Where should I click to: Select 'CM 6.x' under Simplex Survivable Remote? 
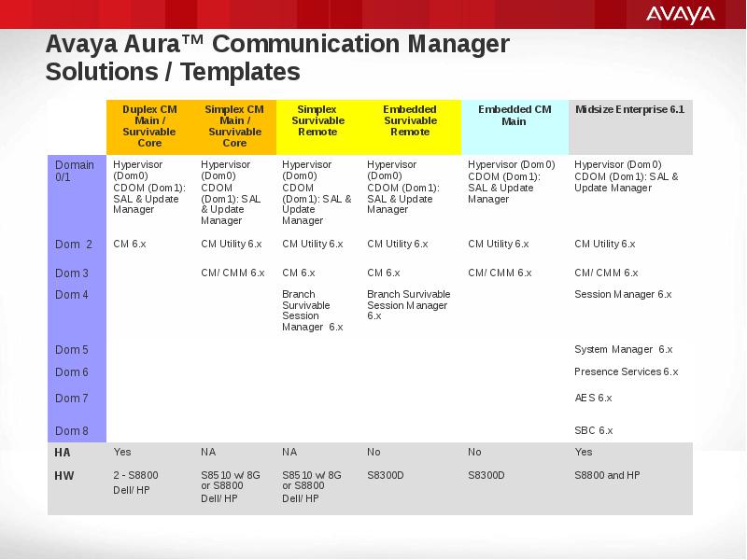pyautogui.click(x=298, y=273)
